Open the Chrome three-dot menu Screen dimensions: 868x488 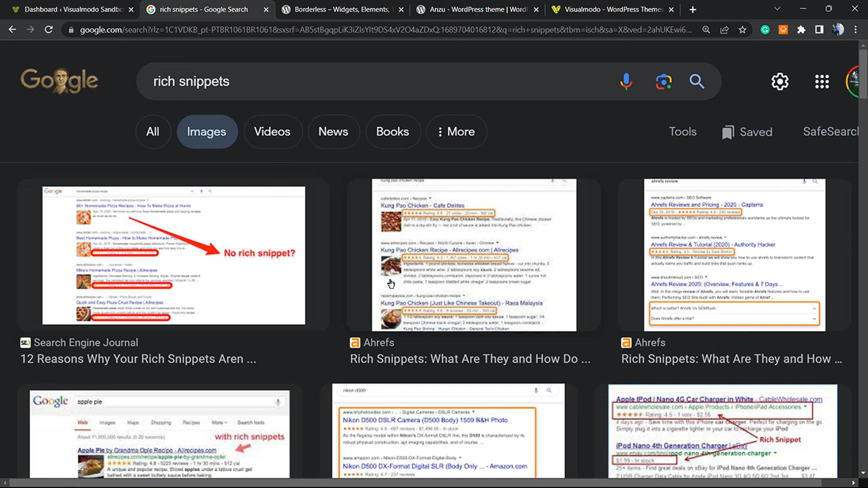click(x=855, y=30)
